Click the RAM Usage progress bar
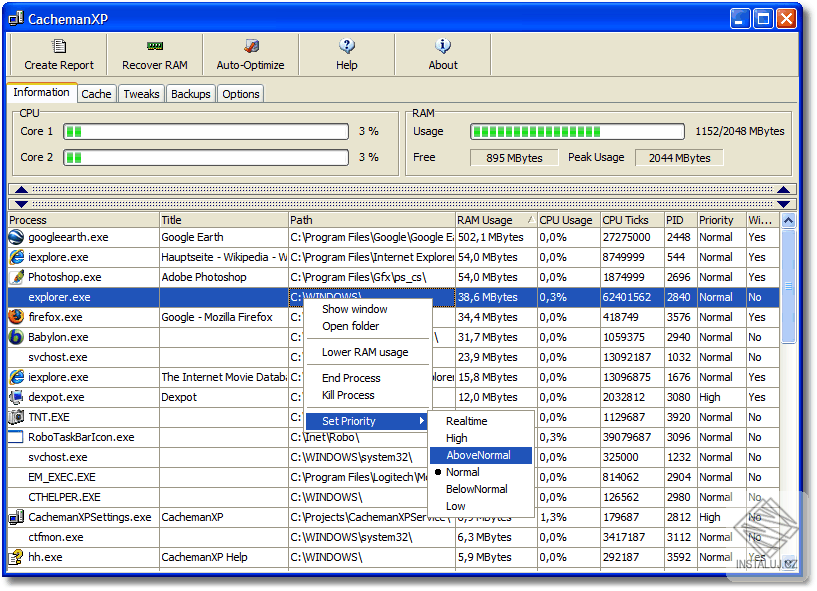This screenshot has width=817, height=591. pos(578,131)
